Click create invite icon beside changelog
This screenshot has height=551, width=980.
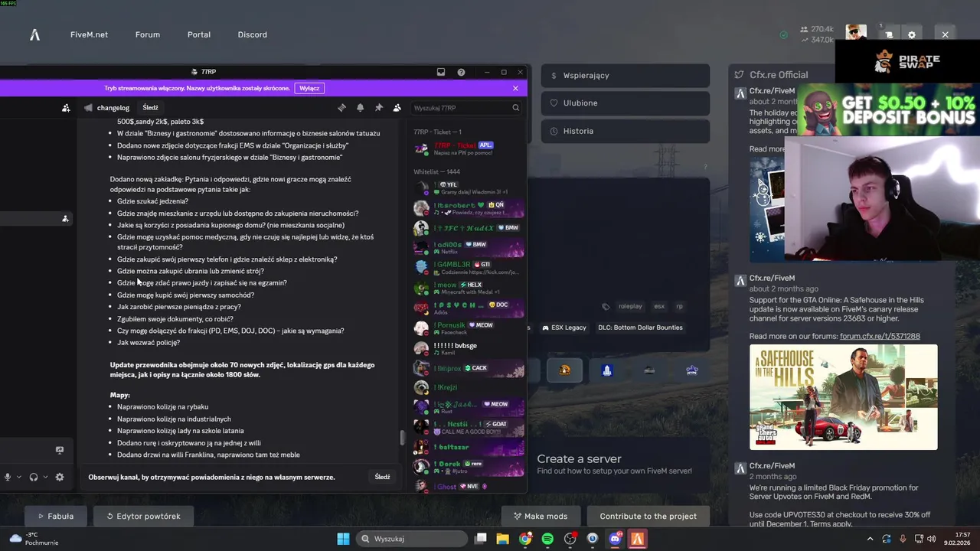(x=66, y=108)
